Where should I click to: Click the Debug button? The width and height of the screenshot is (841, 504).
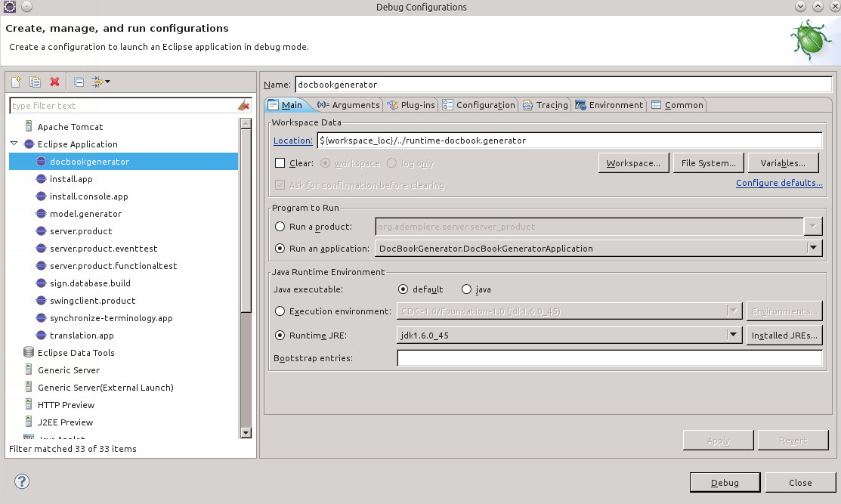[x=725, y=483]
